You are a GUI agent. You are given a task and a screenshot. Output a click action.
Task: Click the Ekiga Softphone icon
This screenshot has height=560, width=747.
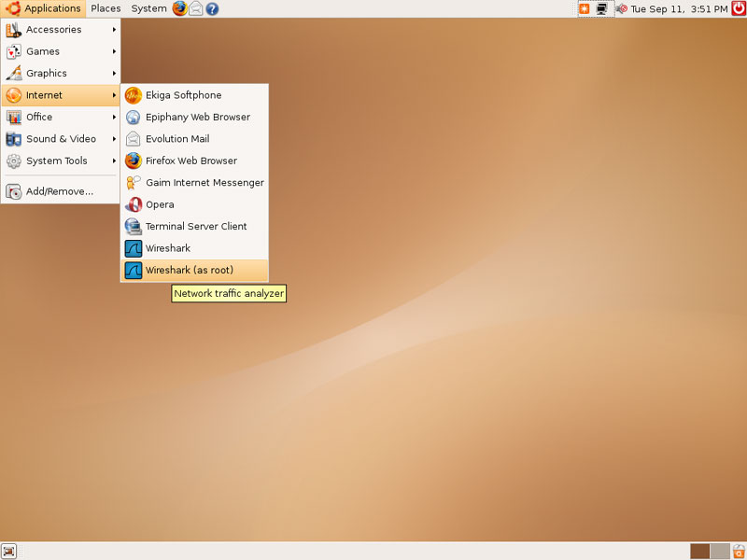133,95
